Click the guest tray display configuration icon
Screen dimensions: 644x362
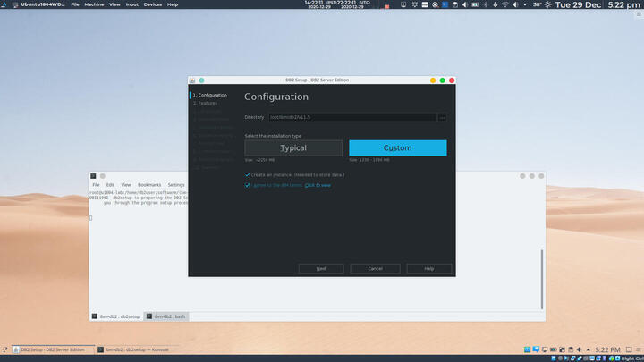(x=545, y=349)
